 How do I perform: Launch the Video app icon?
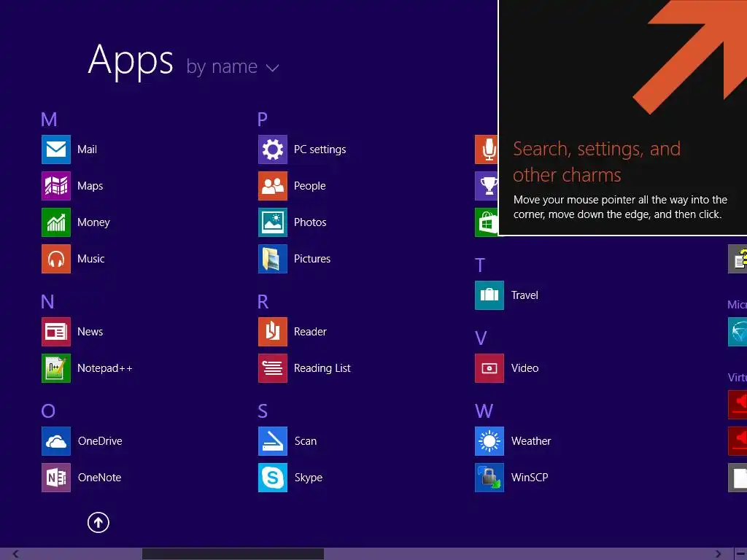489,368
